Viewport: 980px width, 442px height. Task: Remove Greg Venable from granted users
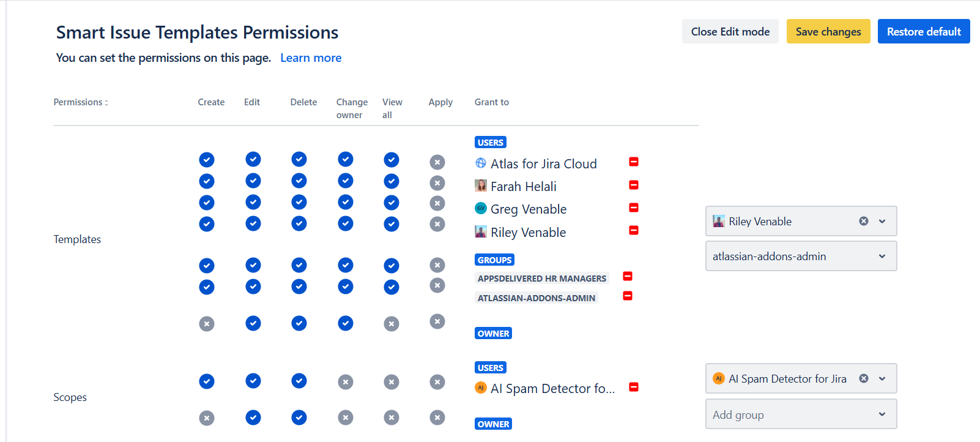point(634,208)
